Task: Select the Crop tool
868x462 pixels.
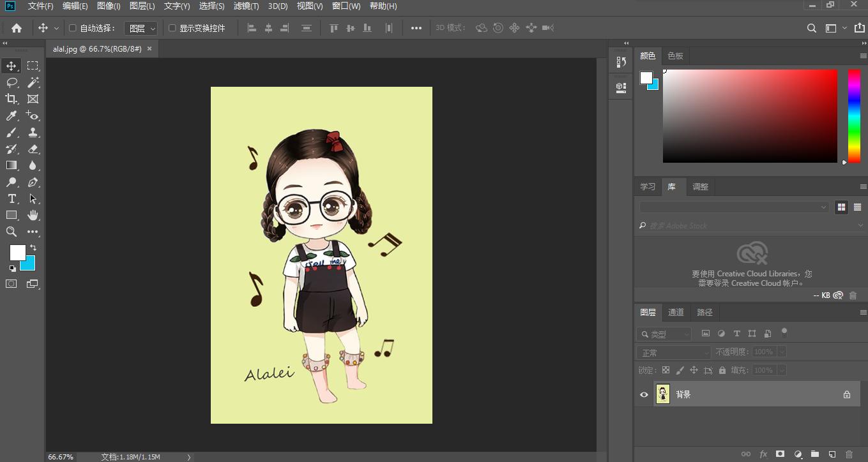Action: [11, 99]
